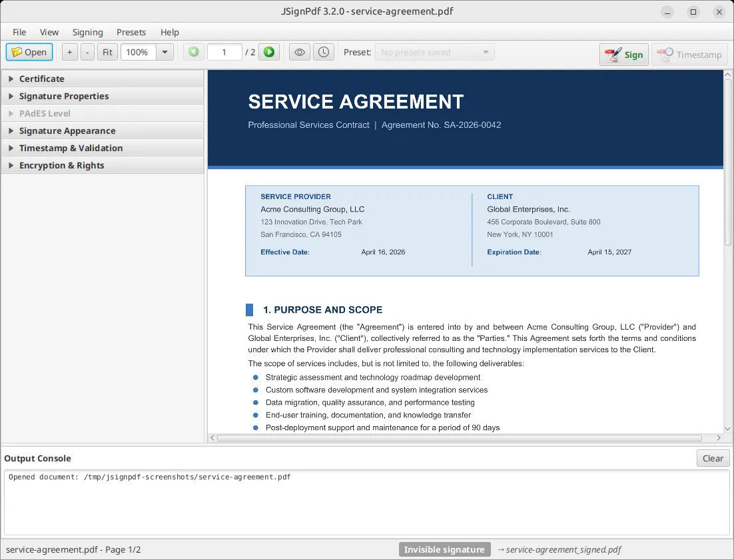Click the SERVICE AGREEMENT title in the document
This screenshot has height=560, width=734.
click(x=356, y=101)
